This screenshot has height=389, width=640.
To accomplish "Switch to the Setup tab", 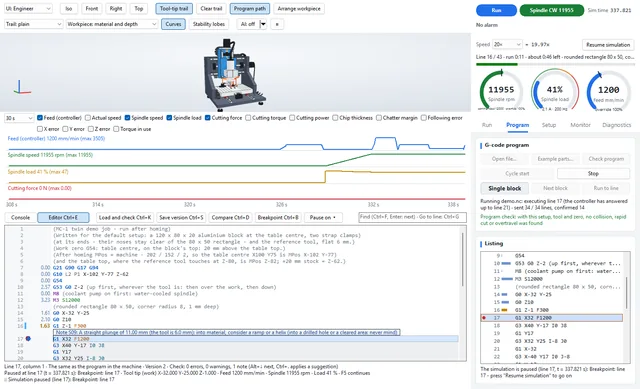I will pyautogui.click(x=549, y=125).
